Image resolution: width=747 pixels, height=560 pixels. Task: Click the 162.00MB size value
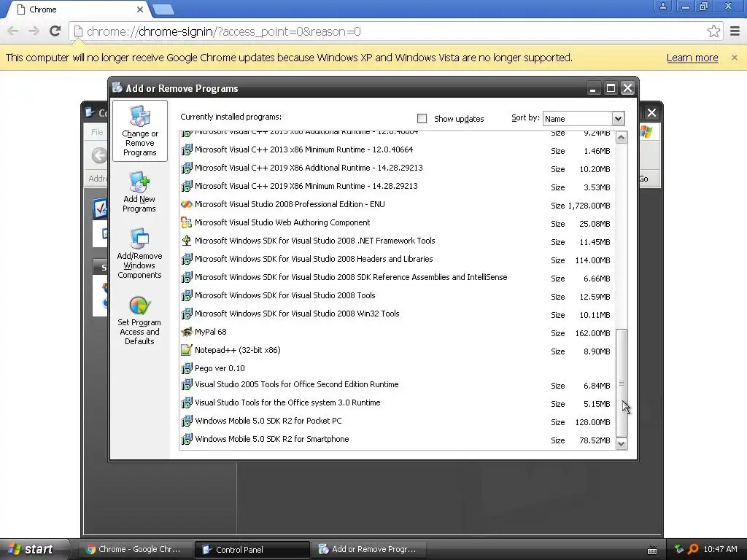click(x=592, y=333)
